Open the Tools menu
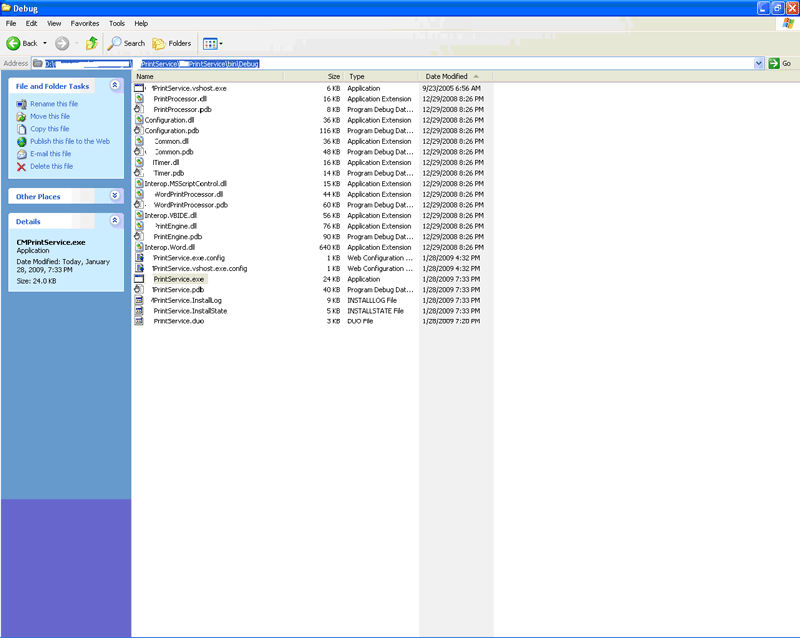The height and width of the screenshot is (638, 800). coord(117,23)
